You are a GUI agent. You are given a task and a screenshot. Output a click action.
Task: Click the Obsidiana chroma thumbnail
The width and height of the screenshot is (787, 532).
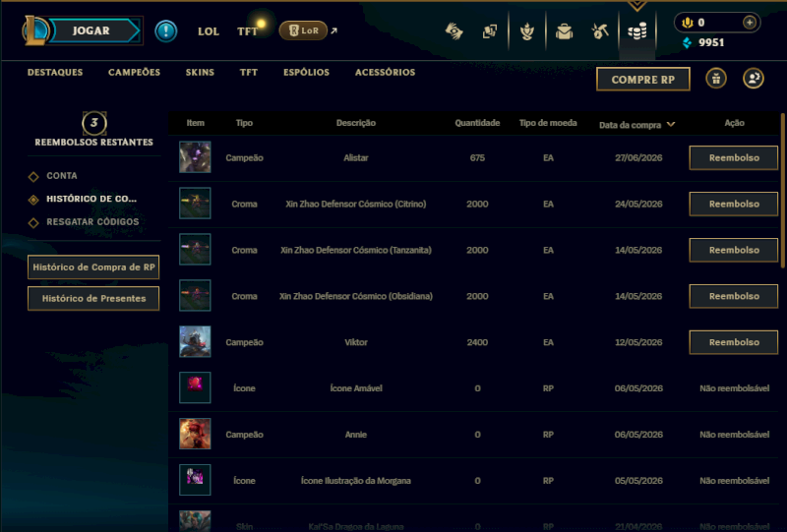point(195,296)
